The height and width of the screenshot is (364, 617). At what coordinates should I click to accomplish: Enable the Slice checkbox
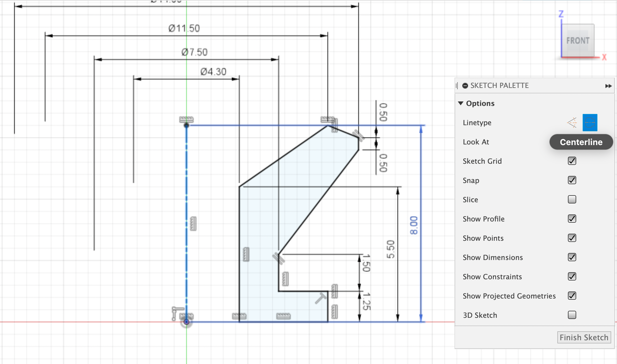click(x=572, y=199)
